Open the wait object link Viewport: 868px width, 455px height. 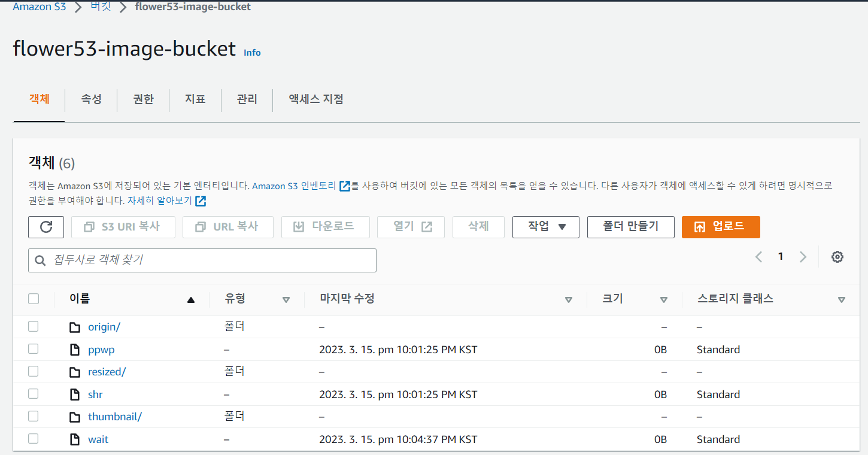point(98,439)
